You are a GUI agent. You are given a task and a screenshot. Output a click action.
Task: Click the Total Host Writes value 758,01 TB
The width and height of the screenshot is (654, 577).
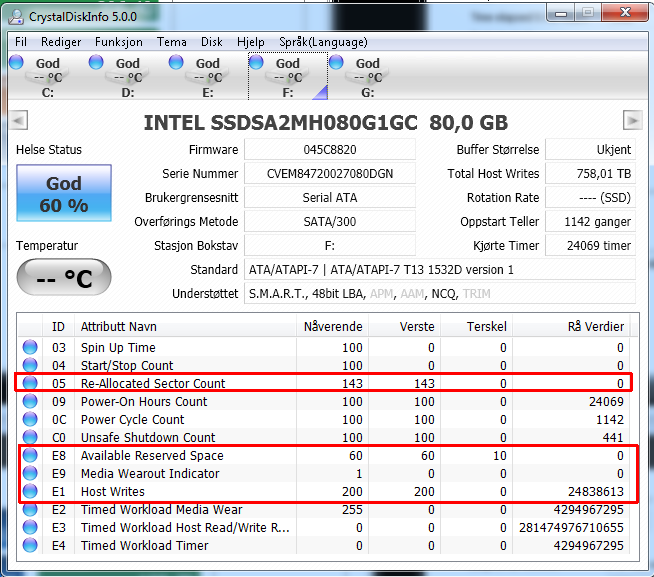click(x=591, y=174)
